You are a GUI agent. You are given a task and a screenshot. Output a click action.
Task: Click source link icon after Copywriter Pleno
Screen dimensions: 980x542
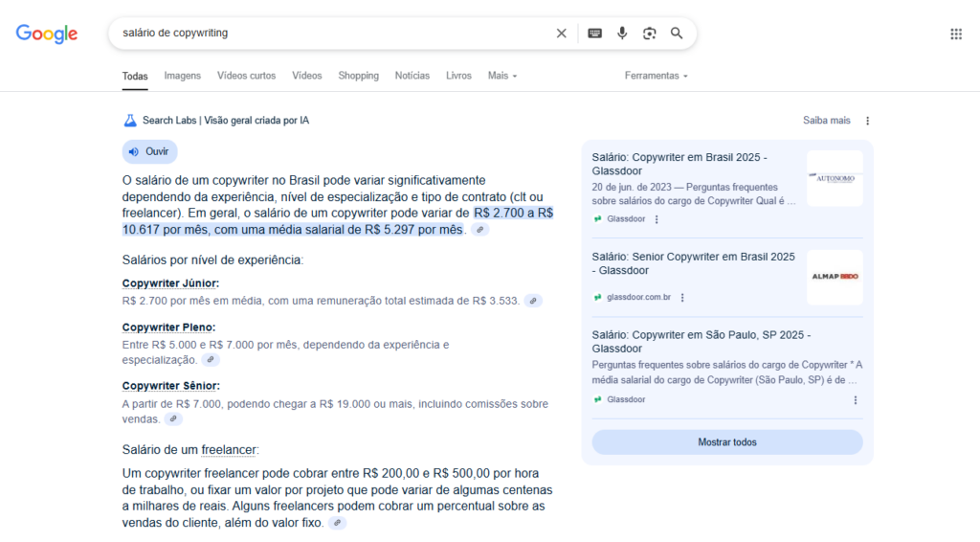[x=211, y=360]
